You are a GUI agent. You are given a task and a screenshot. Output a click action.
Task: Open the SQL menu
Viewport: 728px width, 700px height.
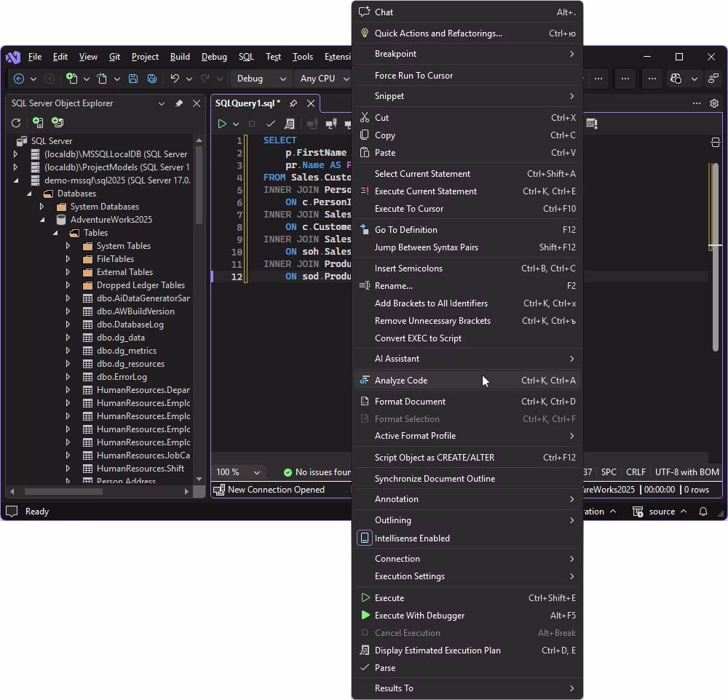246,57
